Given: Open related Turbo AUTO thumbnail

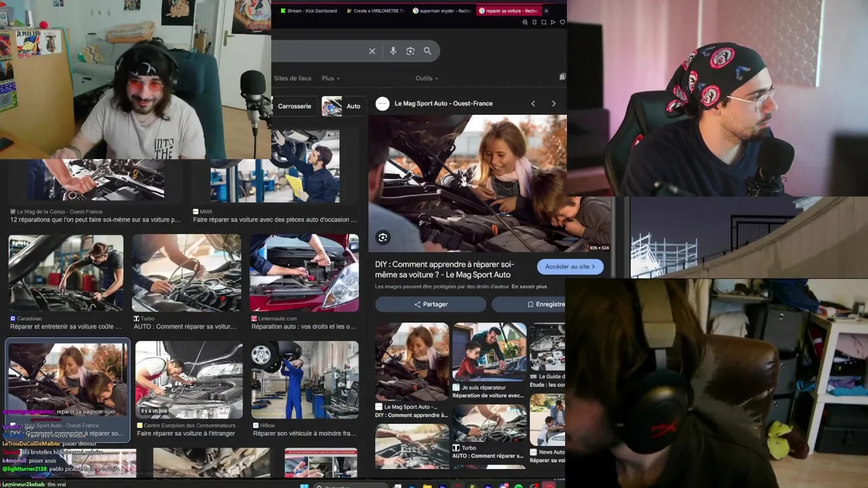Looking at the screenshot, I should [489, 422].
